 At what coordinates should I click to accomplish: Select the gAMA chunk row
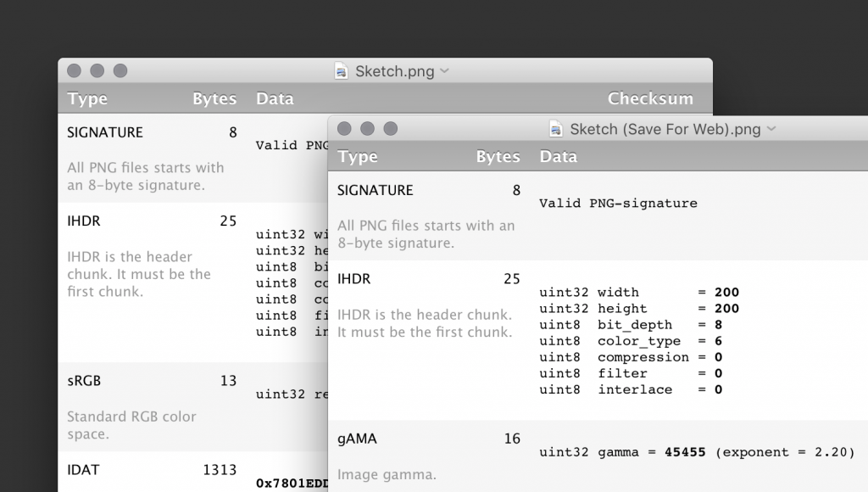click(357, 439)
